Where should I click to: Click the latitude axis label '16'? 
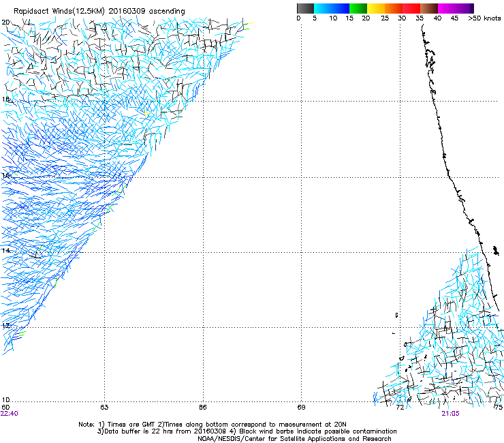click(x=5, y=175)
